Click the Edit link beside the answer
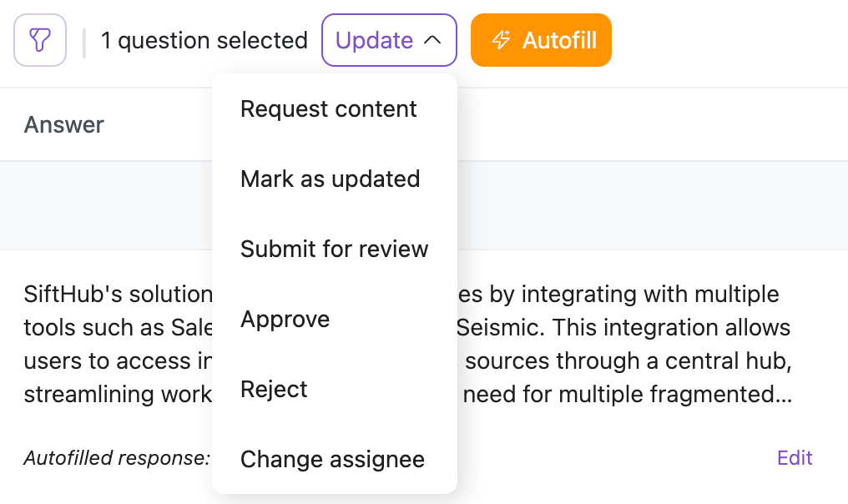This screenshot has height=504, width=848. pos(795,458)
